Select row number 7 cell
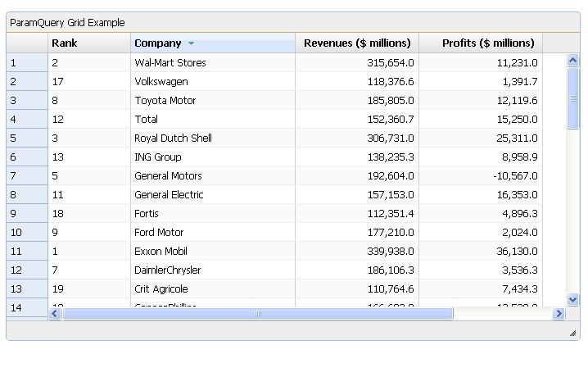Screen dimensions: 588x377 click(x=27, y=176)
